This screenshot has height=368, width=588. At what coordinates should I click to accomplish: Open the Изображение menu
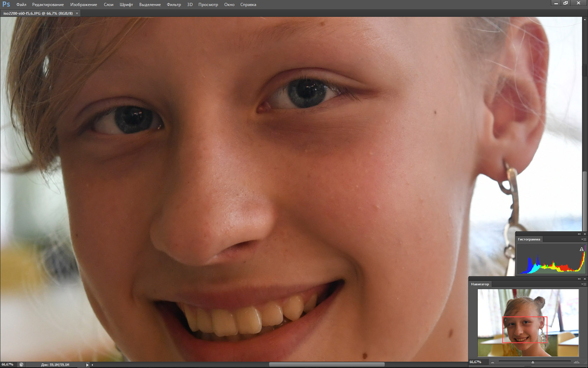point(84,5)
